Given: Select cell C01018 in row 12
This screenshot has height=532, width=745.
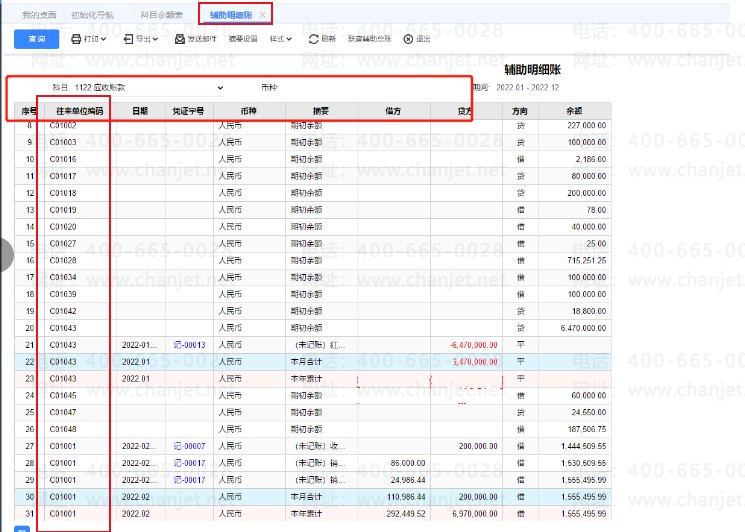Looking at the screenshot, I should tap(63, 193).
